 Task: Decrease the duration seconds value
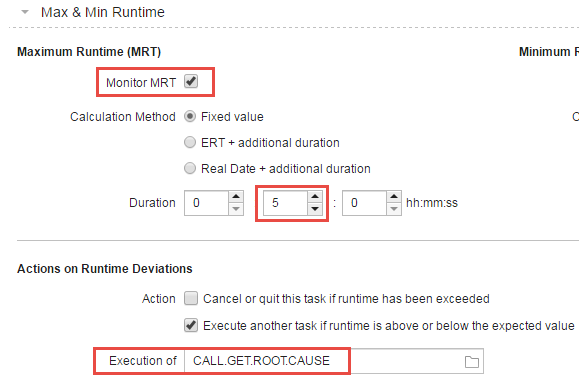(394, 209)
